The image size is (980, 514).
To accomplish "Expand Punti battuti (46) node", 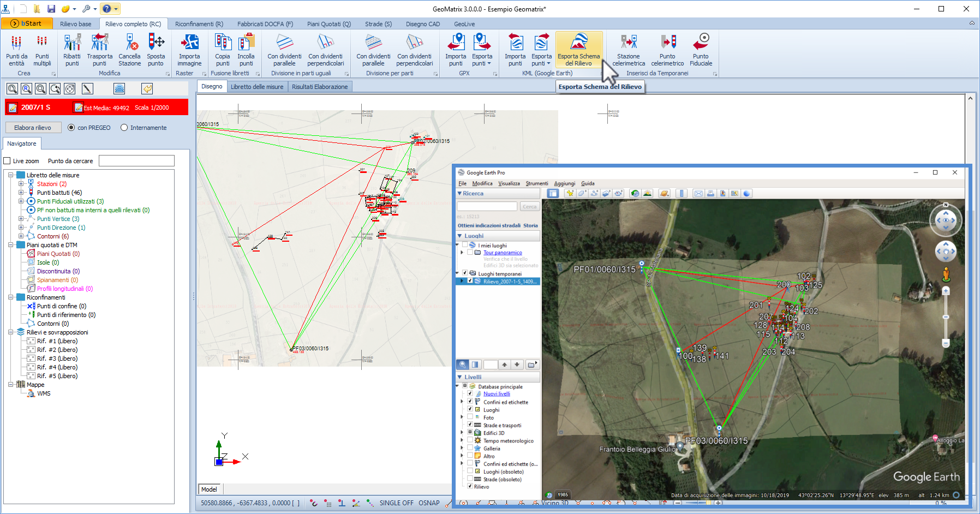I will click(21, 193).
